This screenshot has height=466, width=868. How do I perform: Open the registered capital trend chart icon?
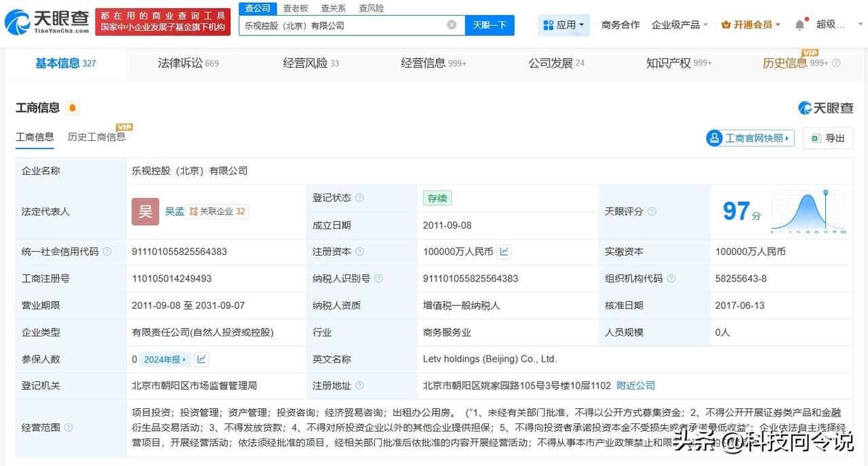pos(503,252)
